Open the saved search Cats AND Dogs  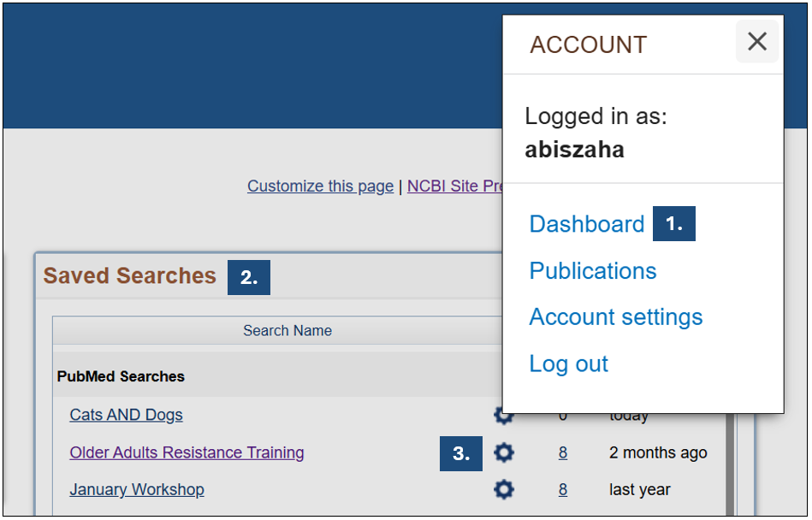point(126,415)
